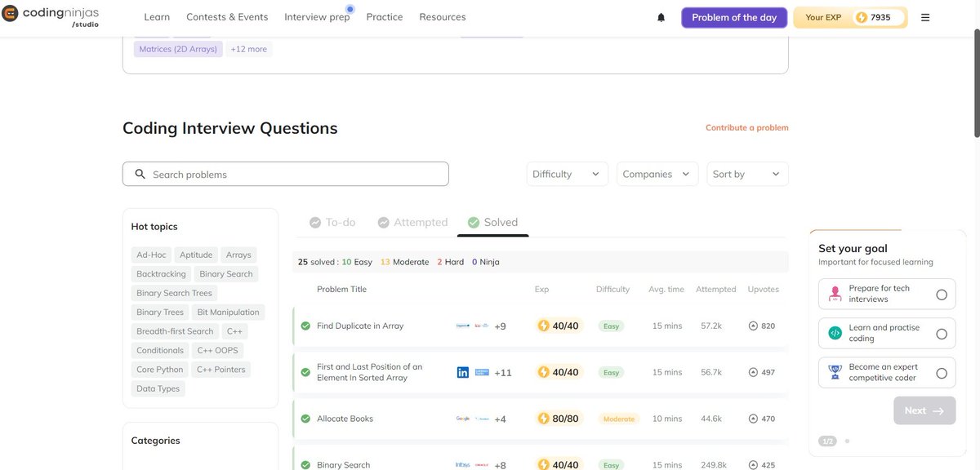Open Find Duplicate in Array problem
980x470 pixels.
point(360,326)
